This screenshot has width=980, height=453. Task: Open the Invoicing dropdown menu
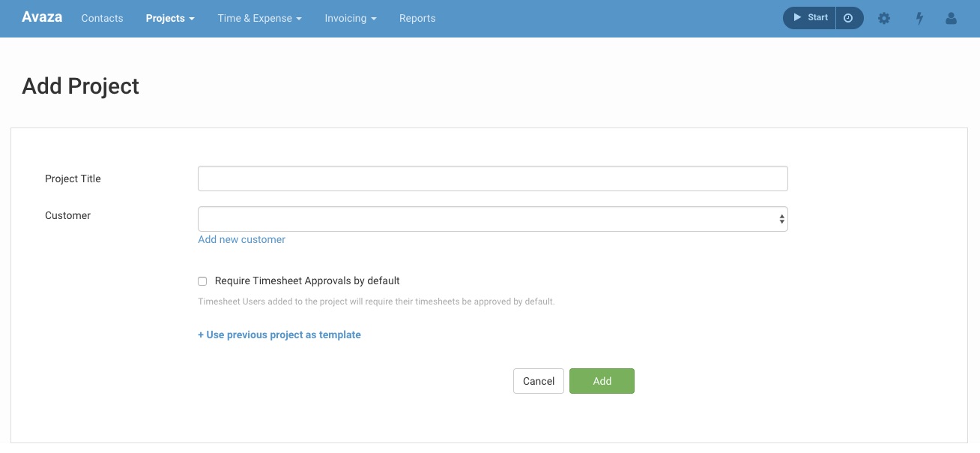(x=350, y=18)
